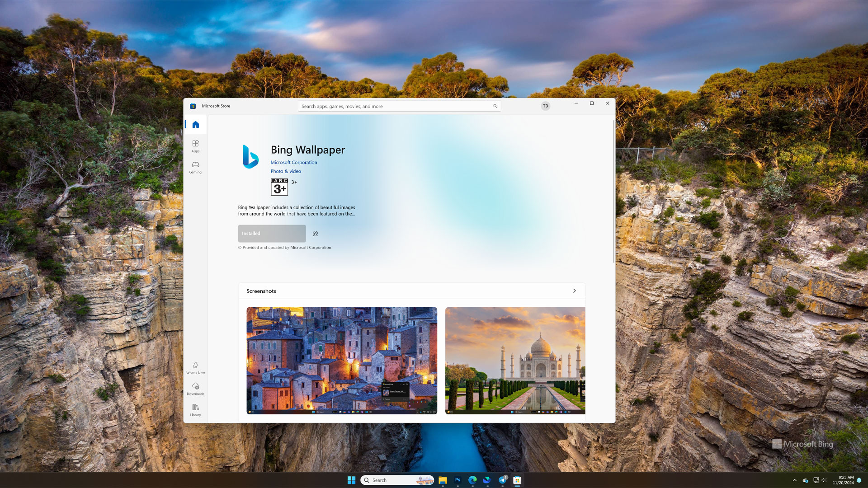868x488 pixels.
Task: Show hidden system tray icons
Action: coord(794,480)
